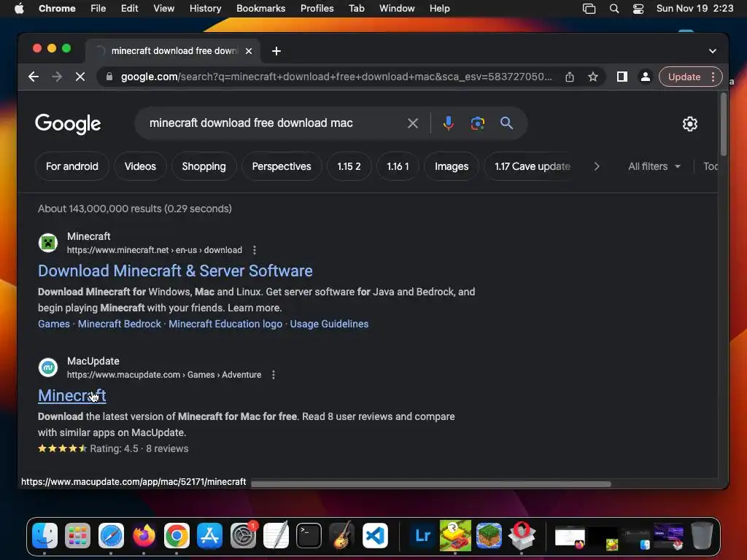747x560 pixels.
Task: Open Download Minecraft & Server Software link
Action: click(x=175, y=271)
